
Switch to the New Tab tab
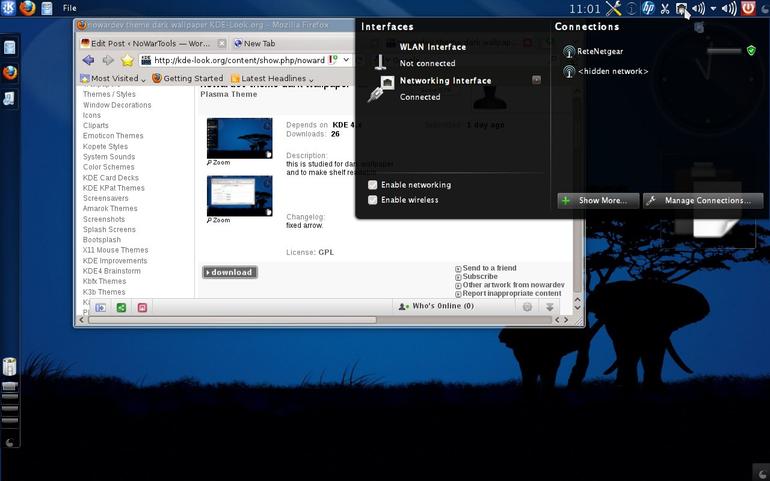coord(255,44)
